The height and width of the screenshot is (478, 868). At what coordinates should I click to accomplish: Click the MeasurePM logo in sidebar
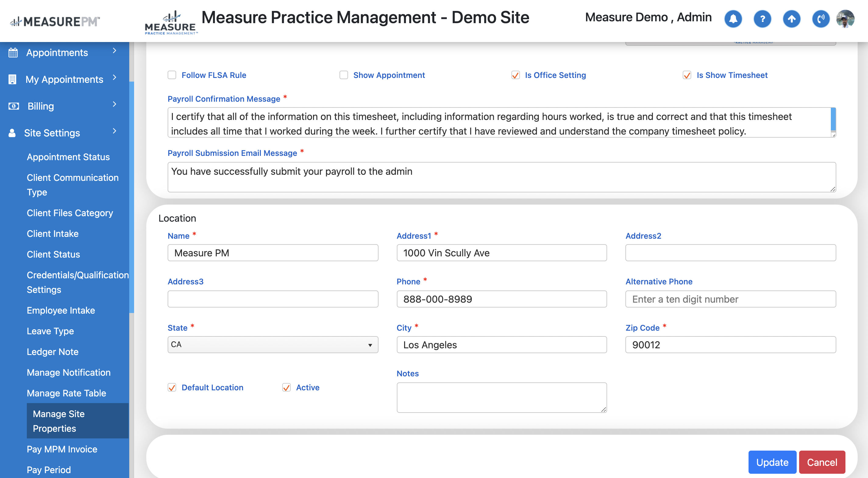(55, 22)
